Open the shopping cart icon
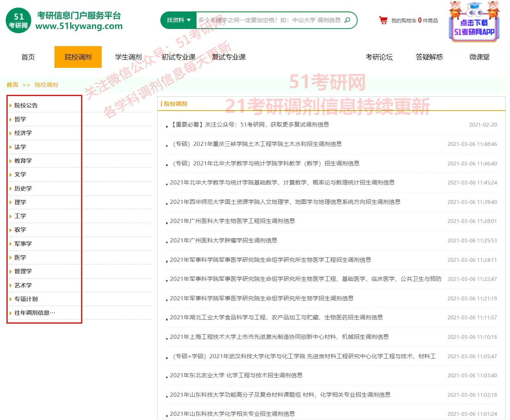This screenshot has height=420, width=510. (383, 20)
